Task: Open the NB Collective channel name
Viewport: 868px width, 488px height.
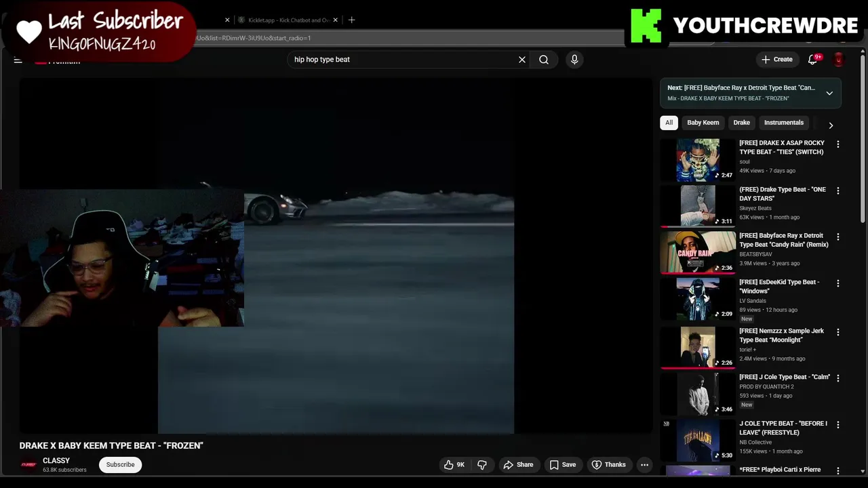Action: click(x=755, y=442)
